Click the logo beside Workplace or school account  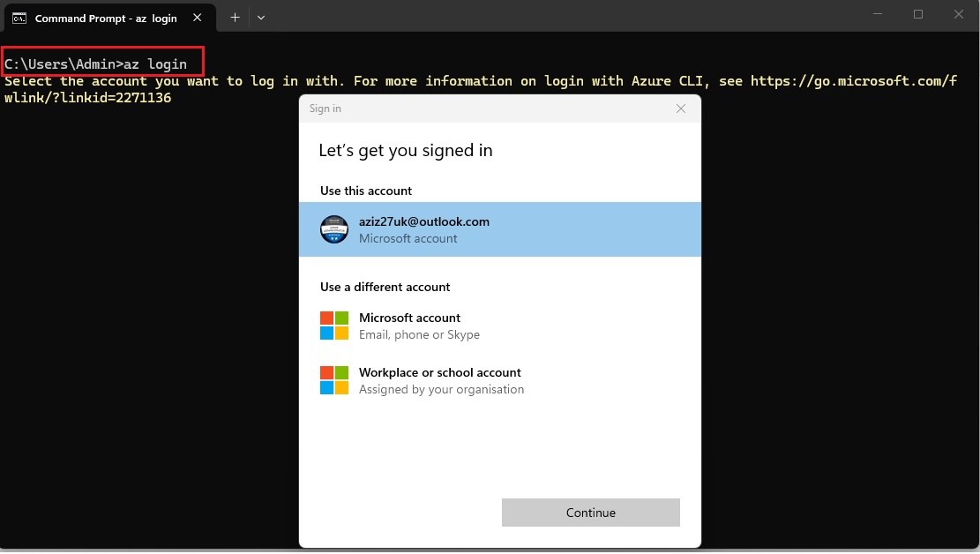334,380
